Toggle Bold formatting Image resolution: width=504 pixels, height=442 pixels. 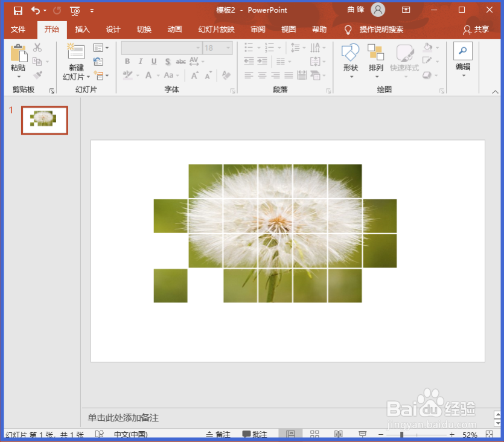click(127, 62)
